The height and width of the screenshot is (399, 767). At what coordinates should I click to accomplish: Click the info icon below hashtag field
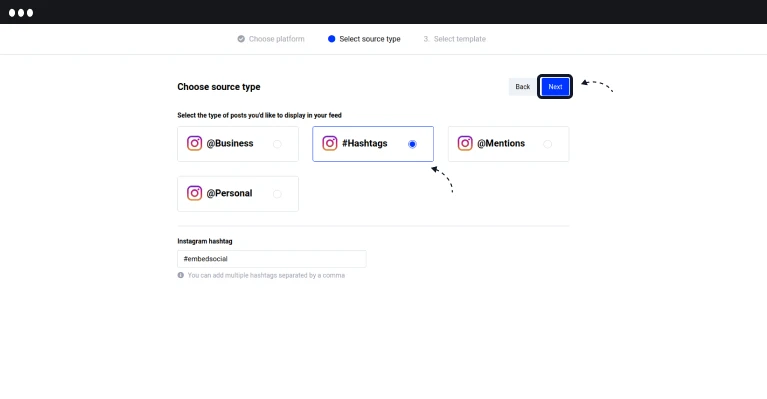(x=180, y=275)
